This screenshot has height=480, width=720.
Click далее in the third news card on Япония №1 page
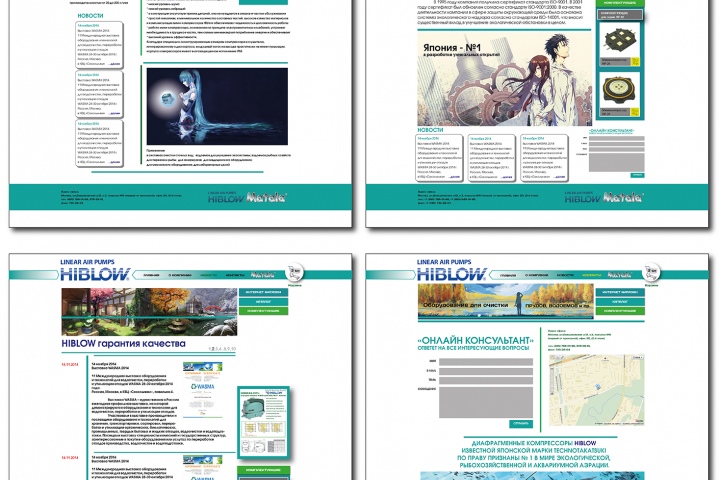point(559,177)
